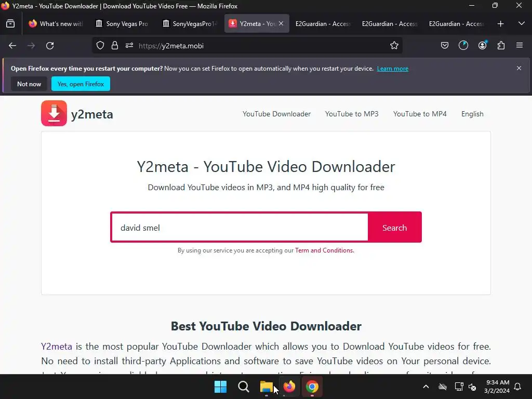Open site permissions icon in address bar
The height and width of the screenshot is (399, 532).
pos(129,46)
